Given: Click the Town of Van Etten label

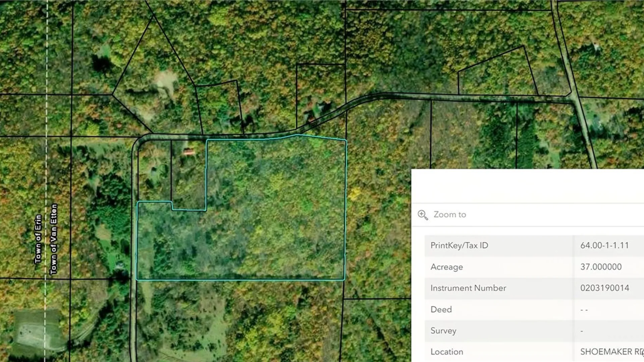Looking at the screenshot, I should [x=54, y=239].
